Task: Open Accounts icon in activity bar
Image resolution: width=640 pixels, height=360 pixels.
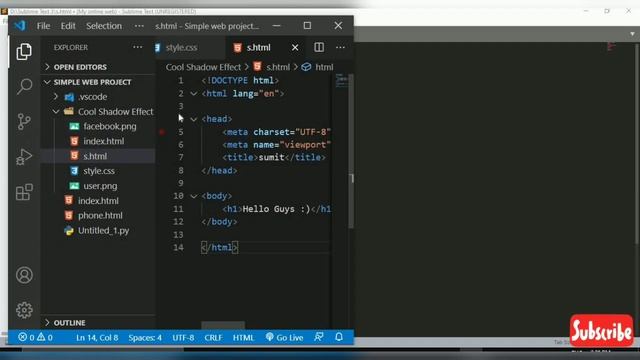Action: click(24, 275)
